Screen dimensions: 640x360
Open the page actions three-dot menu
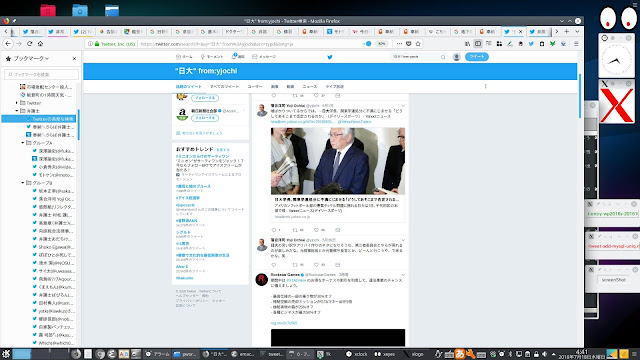coord(399,44)
